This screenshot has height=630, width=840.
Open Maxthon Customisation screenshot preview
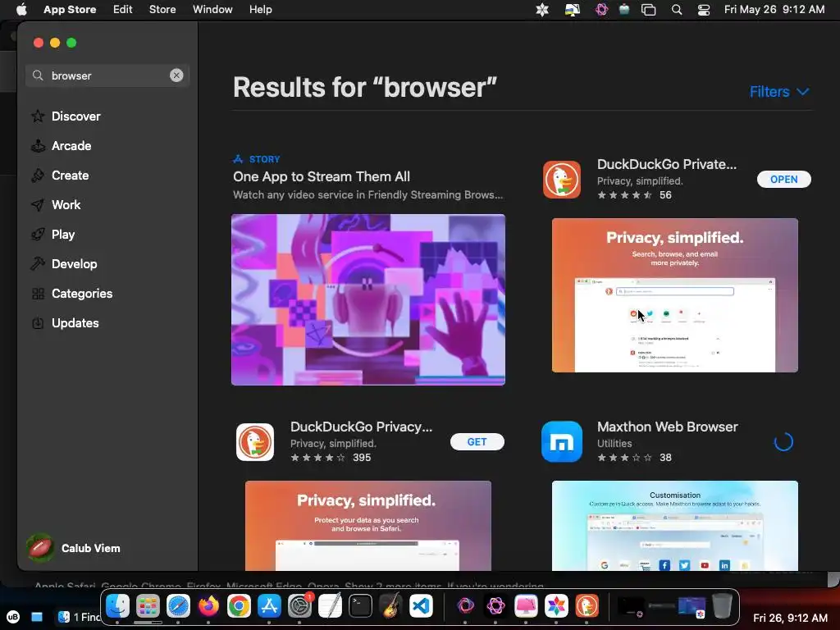(x=675, y=526)
